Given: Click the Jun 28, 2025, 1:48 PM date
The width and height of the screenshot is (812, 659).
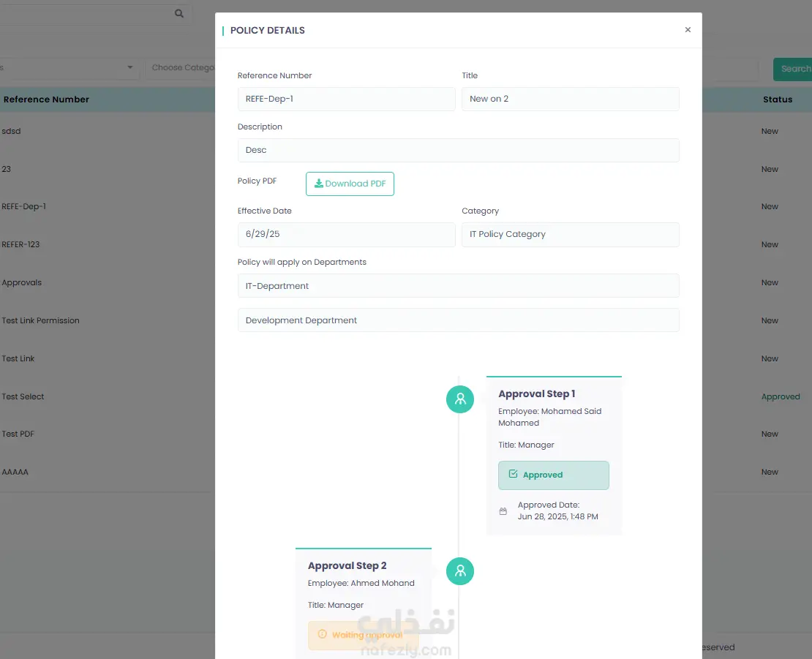Looking at the screenshot, I should [557, 516].
